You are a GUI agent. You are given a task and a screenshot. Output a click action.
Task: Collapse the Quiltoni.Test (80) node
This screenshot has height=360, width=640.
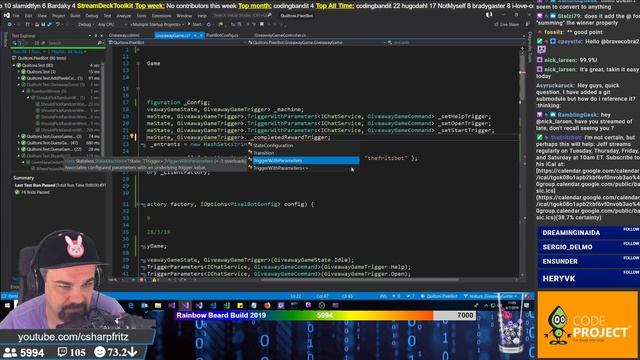click(x=14, y=65)
